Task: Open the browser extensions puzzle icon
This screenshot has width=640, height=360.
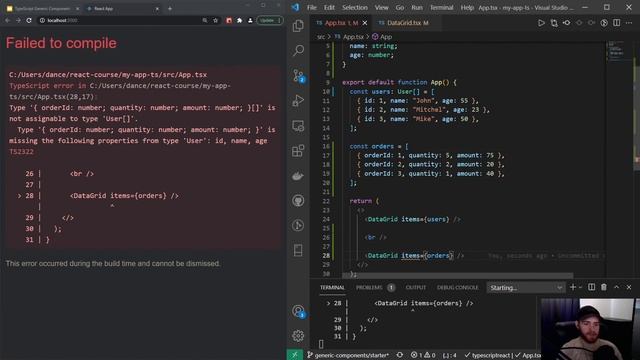Action: [x=240, y=20]
